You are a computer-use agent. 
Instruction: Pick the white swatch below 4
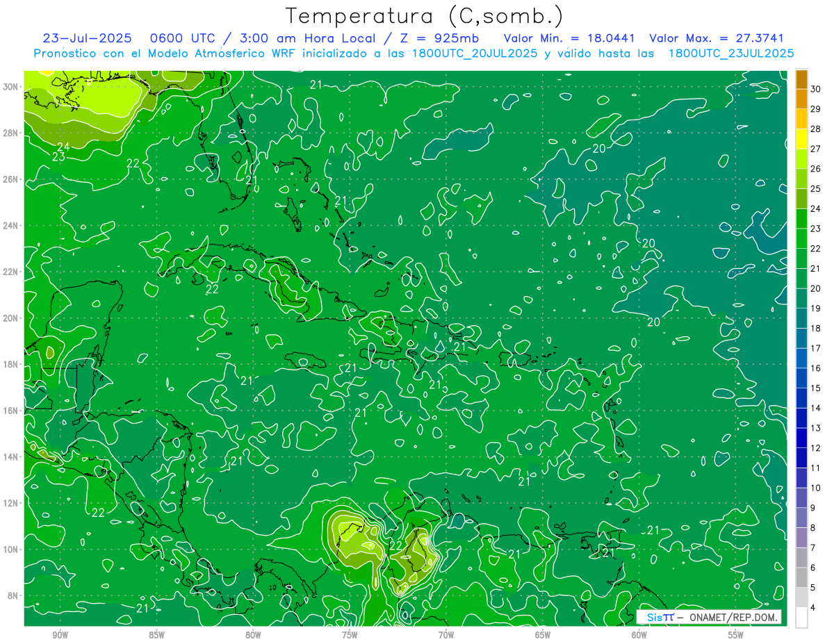click(802, 618)
